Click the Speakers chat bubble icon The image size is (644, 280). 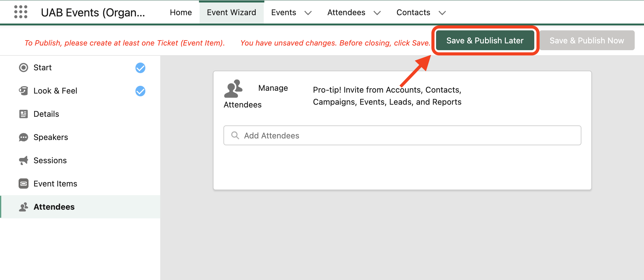[24, 137]
